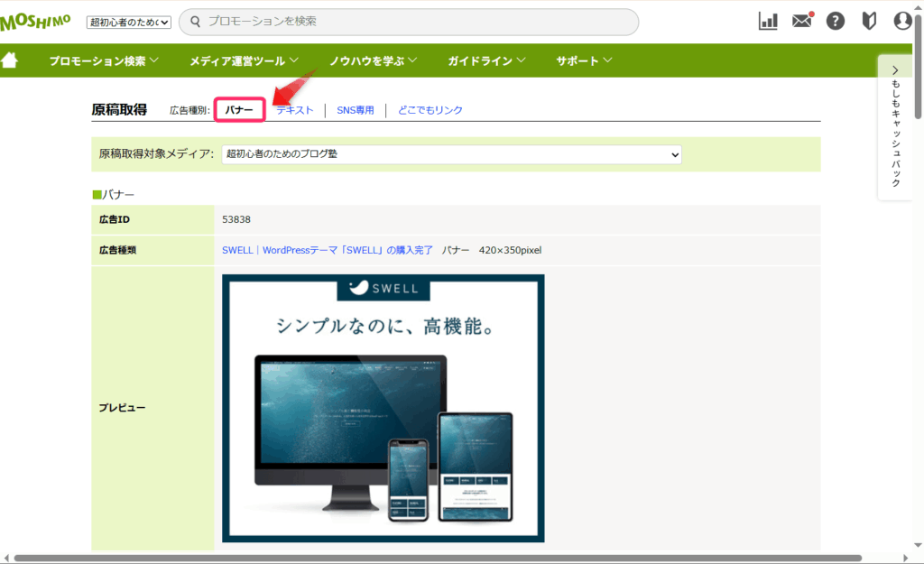
Task: Click the SWELL banner preview image
Action: [x=383, y=408]
